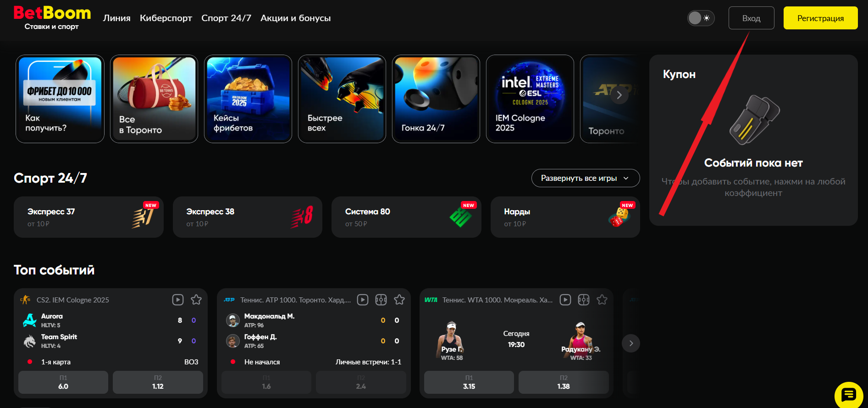The width and height of the screenshot is (868, 408).
Task: Click the ATP tournament logo icon
Action: point(229,300)
